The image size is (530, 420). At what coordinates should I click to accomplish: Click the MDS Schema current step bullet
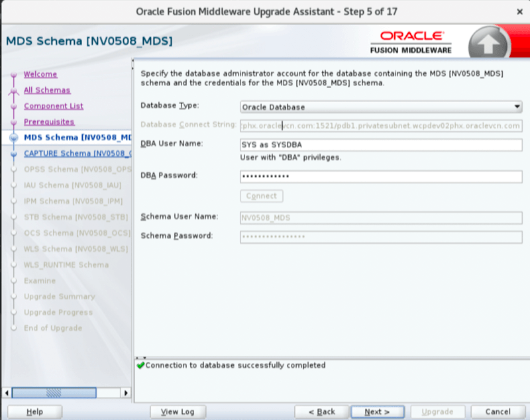pyautogui.click(x=14, y=138)
